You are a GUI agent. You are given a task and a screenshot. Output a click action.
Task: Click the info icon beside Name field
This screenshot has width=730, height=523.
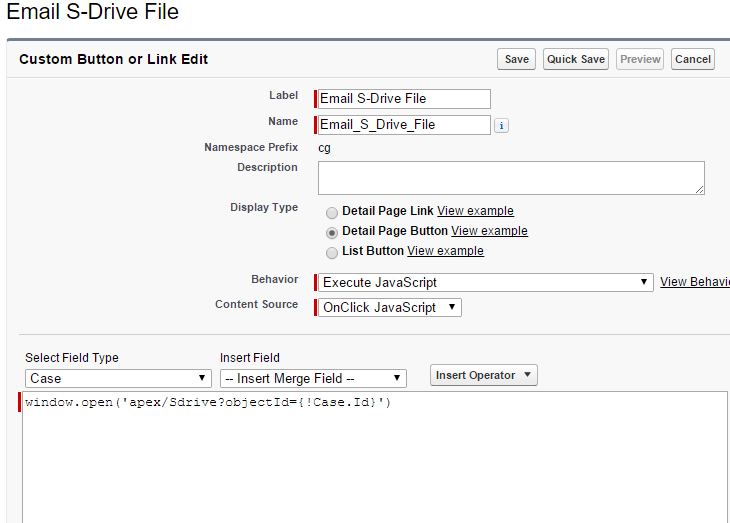pos(501,126)
